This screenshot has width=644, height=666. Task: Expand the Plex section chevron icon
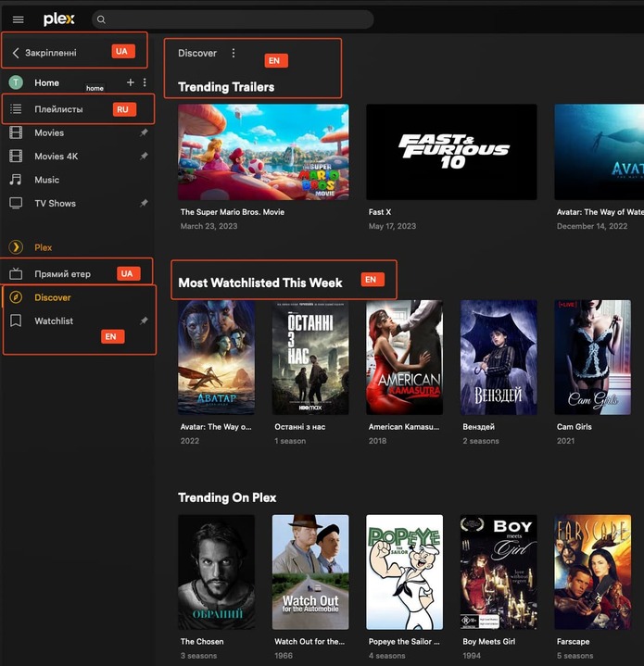coord(16,246)
